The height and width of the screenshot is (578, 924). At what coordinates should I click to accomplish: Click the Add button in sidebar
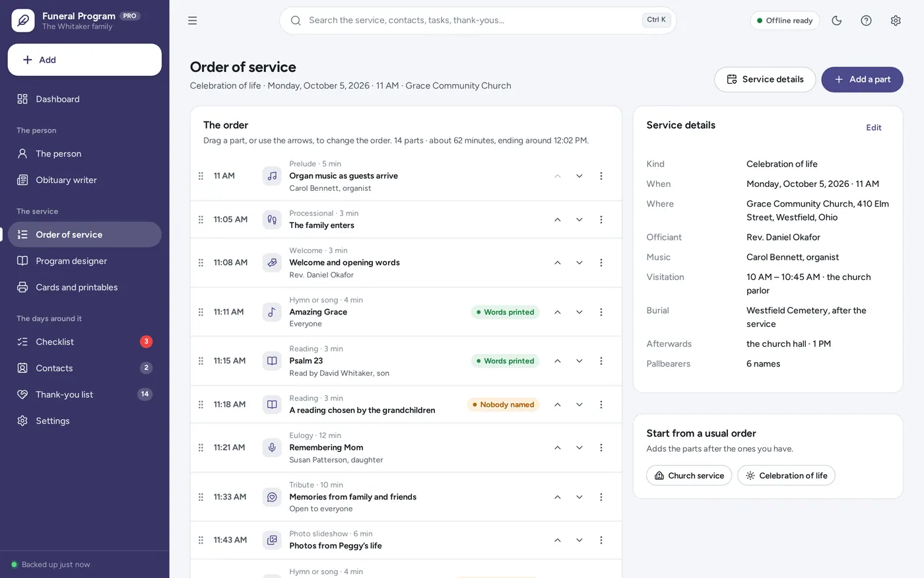tap(84, 60)
